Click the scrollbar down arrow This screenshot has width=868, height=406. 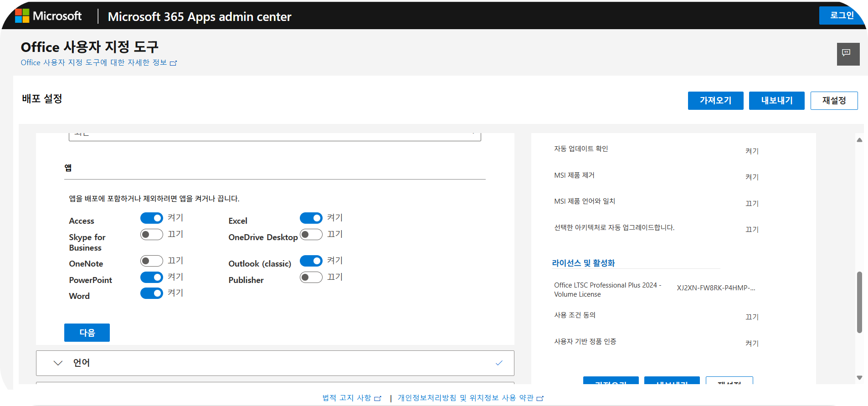pos(859,377)
